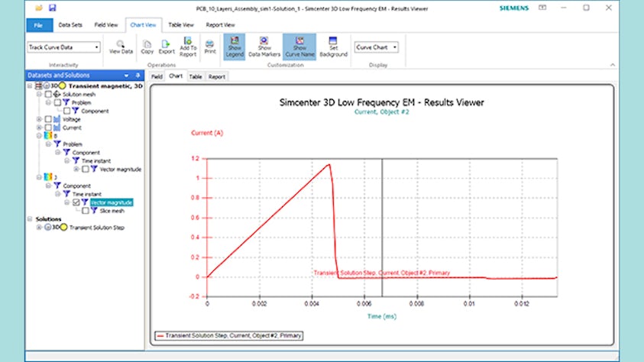
Task: Open the Datasets and Solutions panel dropdown arrow
Action: [126, 76]
